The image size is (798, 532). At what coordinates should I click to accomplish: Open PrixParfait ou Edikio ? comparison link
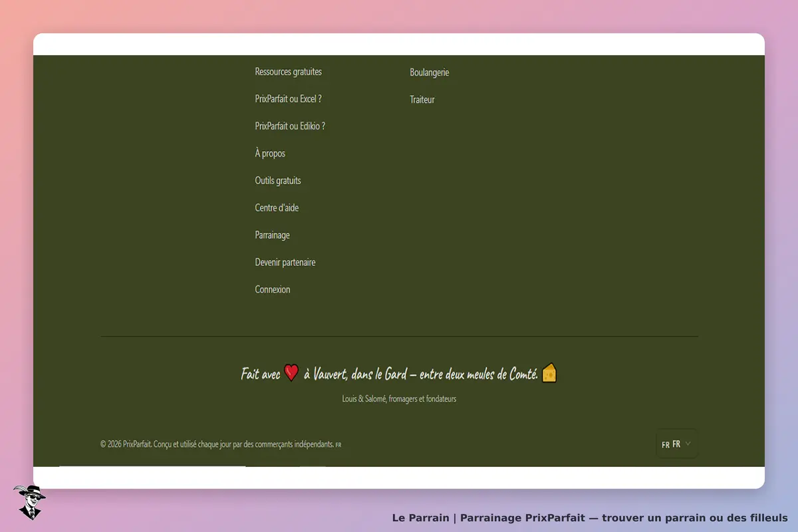point(290,126)
